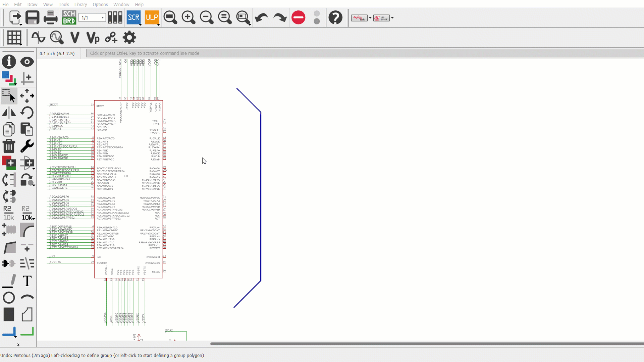644x362 pixels.
Task: Select zoom area tool
Action: pos(243,17)
